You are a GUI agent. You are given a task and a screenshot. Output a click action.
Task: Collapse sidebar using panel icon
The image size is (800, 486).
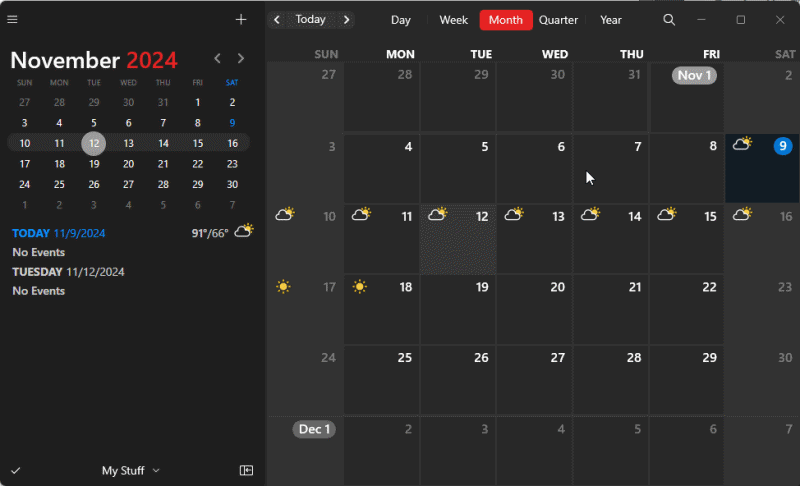click(x=246, y=470)
